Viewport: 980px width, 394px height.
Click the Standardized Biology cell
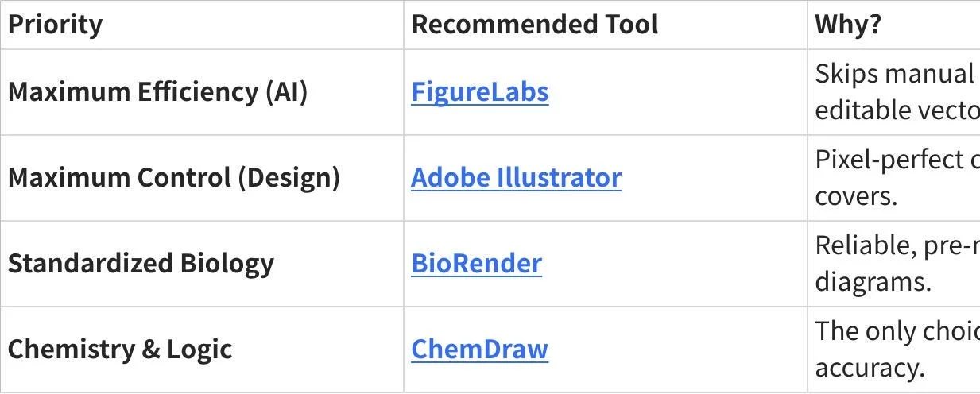point(141,263)
